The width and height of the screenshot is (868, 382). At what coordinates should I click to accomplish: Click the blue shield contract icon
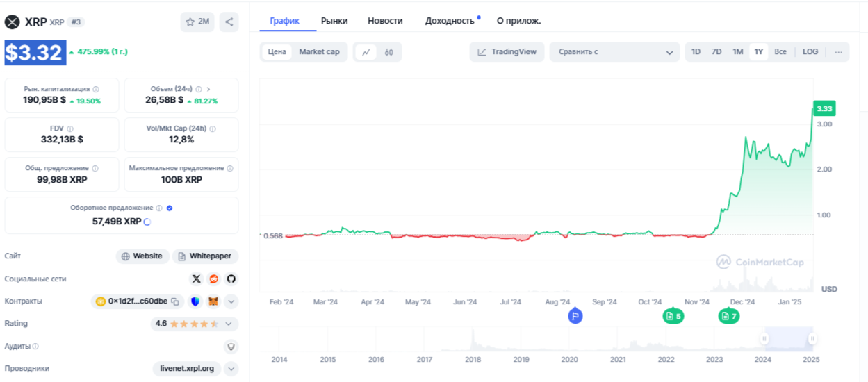pos(195,301)
